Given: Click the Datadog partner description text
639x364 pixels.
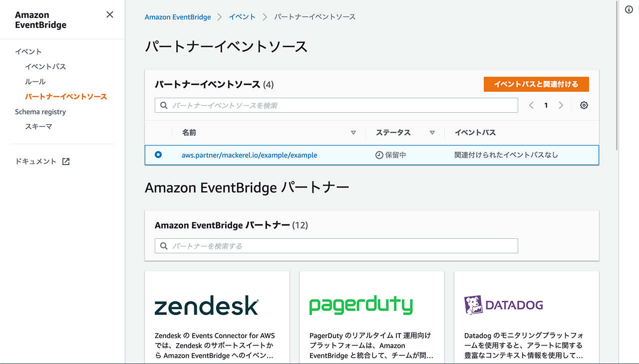Looking at the screenshot, I should pos(524,346).
